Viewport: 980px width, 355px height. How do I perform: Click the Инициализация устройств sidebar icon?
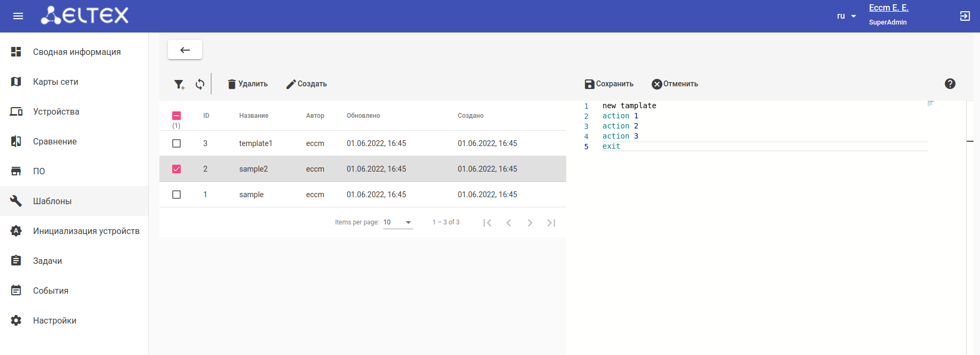[16, 231]
